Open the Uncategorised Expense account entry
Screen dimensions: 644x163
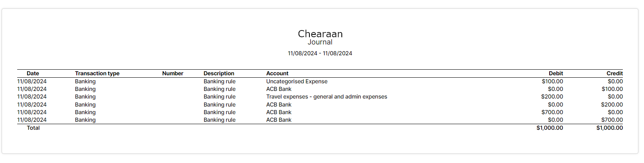pyautogui.click(x=297, y=81)
